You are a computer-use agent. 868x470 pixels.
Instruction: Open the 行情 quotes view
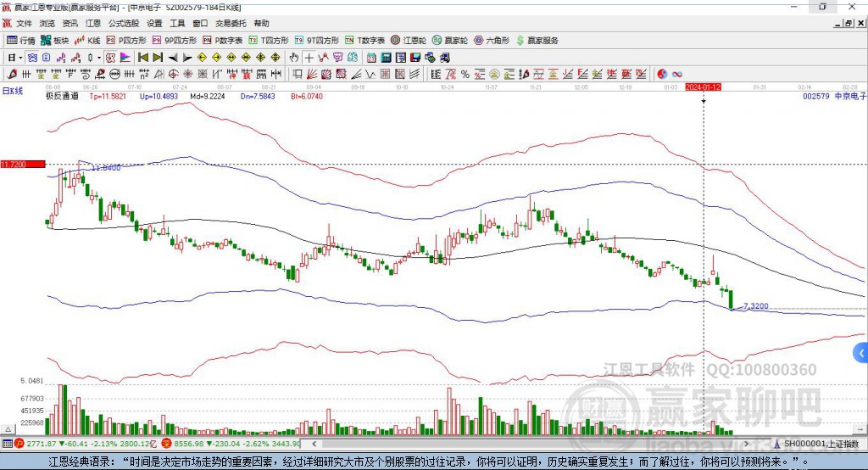(x=20, y=41)
